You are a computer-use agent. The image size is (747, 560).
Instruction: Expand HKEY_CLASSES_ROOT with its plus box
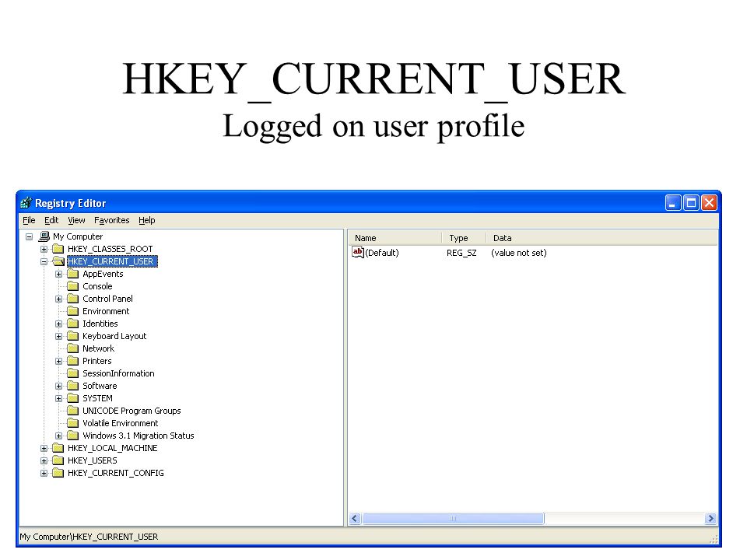pyautogui.click(x=44, y=249)
